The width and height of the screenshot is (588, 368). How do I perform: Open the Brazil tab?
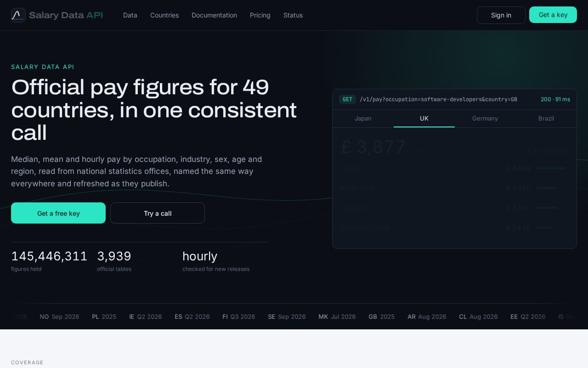[546, 119]
